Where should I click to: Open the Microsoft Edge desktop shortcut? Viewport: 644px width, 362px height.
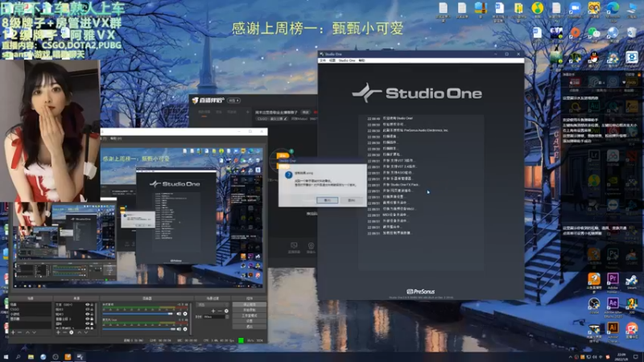[613, 8]
